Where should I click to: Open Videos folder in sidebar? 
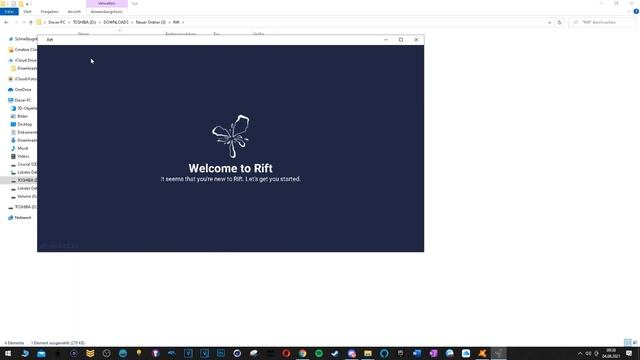point(20,156)
